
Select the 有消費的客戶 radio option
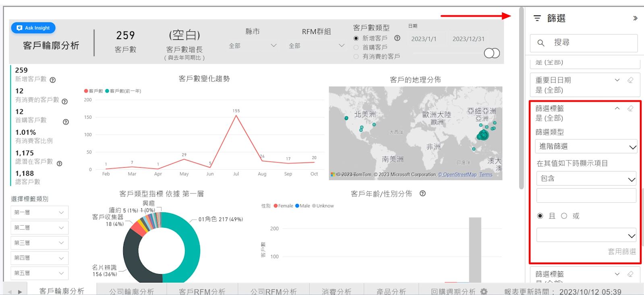356,57
